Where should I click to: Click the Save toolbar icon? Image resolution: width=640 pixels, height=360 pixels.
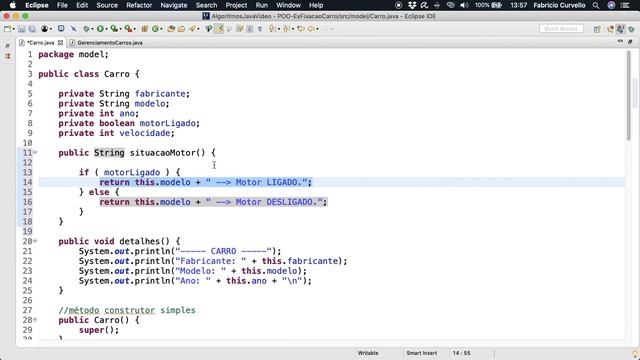tap(22, 29)
